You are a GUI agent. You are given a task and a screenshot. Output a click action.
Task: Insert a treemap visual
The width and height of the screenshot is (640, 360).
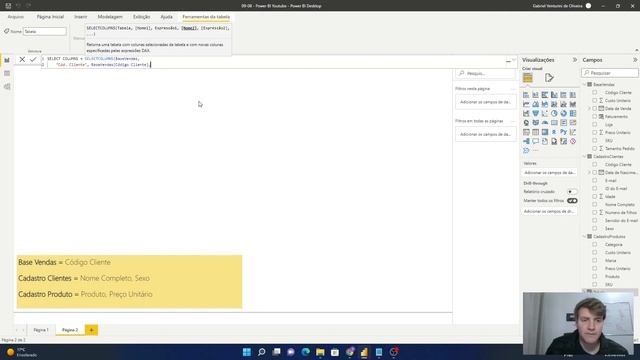click(x=573, y=113)
